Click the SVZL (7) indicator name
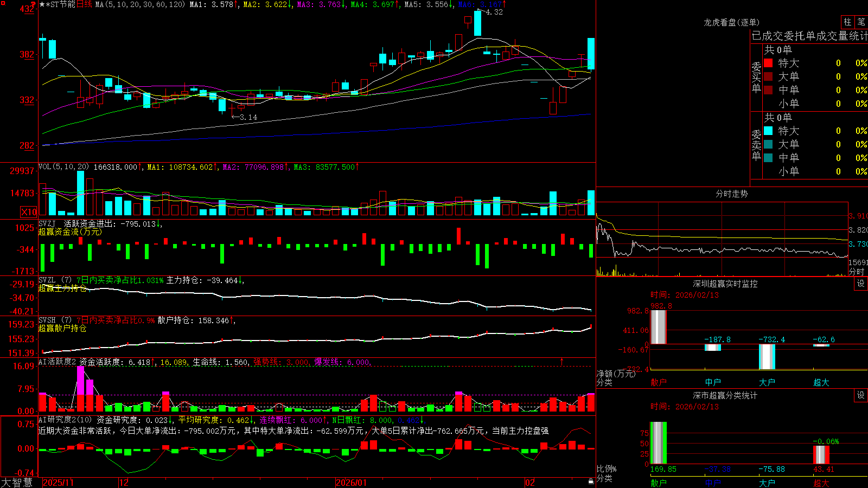Viewport: 868px width, 488px height. point(55,280)
